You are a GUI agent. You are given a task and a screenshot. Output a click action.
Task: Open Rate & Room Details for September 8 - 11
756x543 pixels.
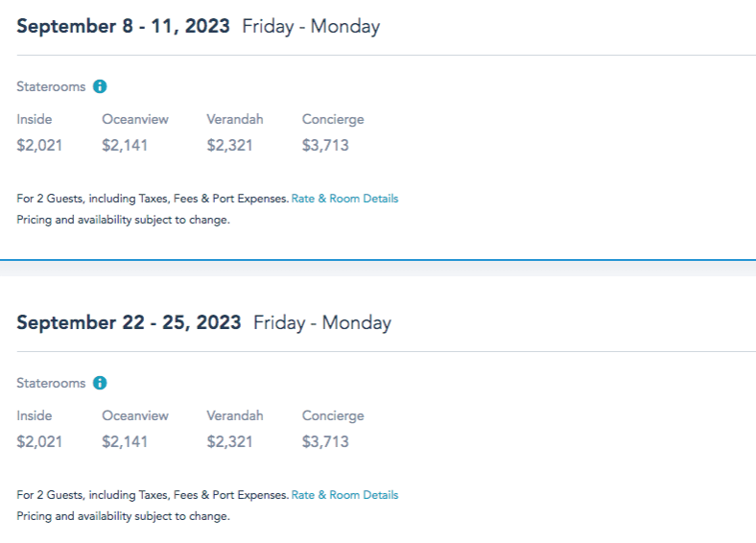pyautogui.click(x=344, y=199)
